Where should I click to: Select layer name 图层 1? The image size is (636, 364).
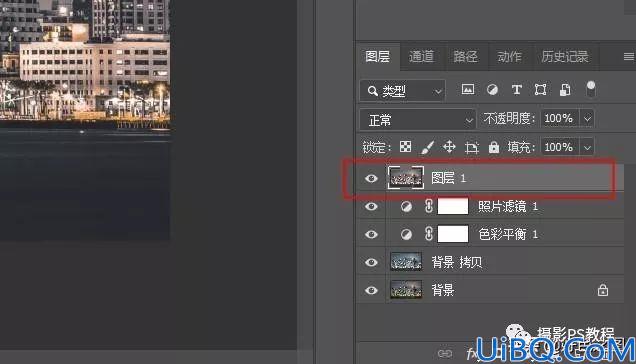(x=449, y=178)
